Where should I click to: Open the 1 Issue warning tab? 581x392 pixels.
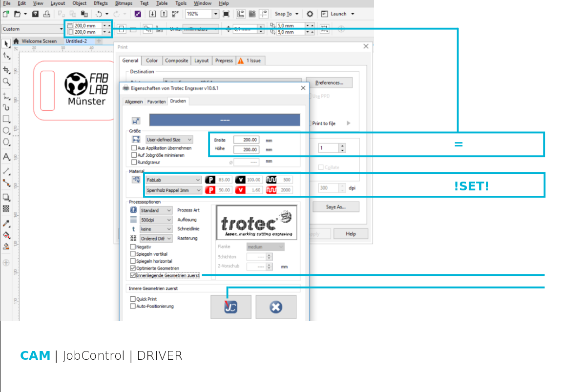coord(250,61)
